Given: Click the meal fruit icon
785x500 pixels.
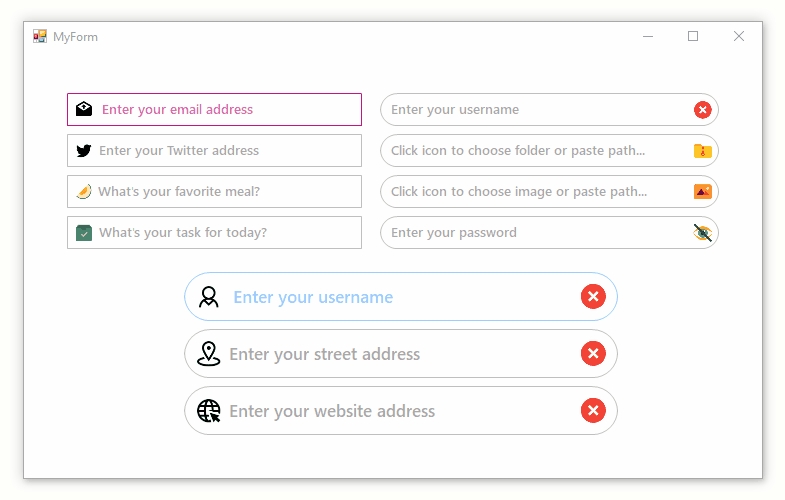Looking at the screenshot, I should [84, 192].
